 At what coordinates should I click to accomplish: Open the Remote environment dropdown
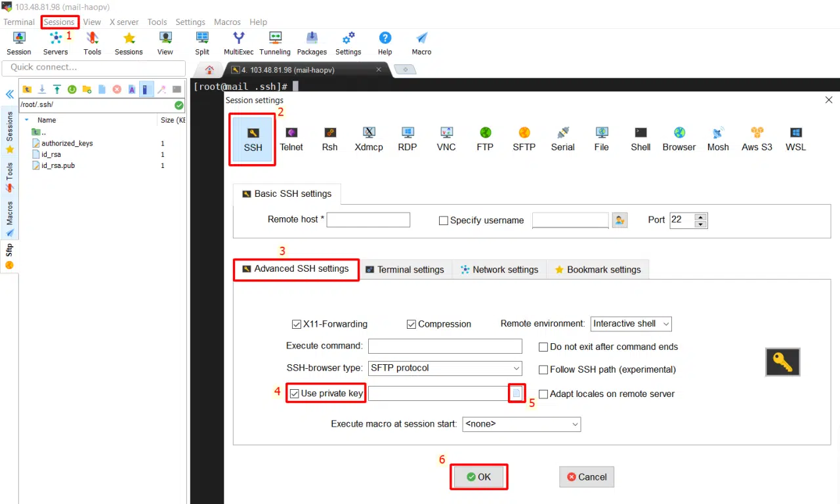click(631, 324)
